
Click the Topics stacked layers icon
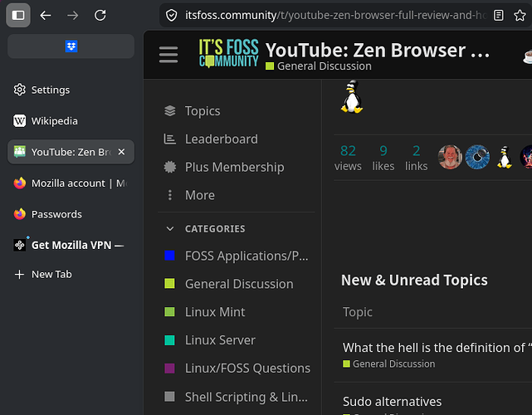pyautogui.click(x=169, y=111)
